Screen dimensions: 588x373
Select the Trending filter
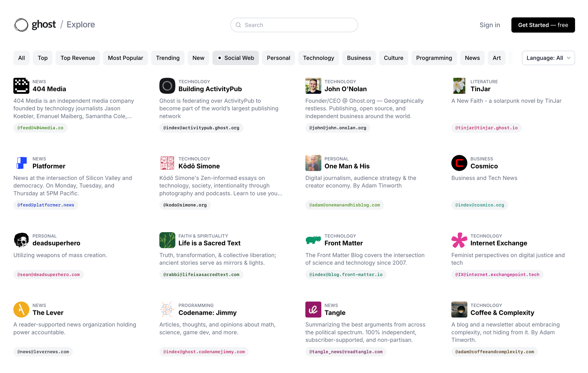pyautogui.click(x=168, y=58)
